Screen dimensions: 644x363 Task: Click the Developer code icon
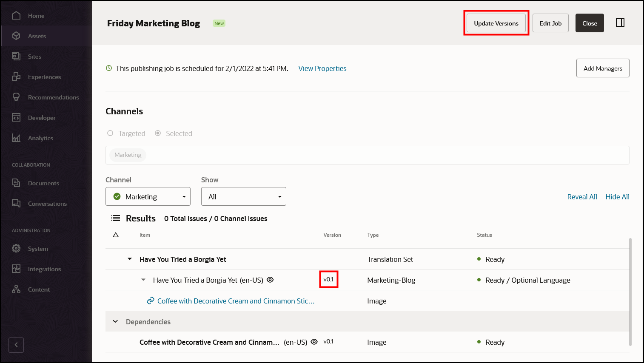tap(16, 118)
